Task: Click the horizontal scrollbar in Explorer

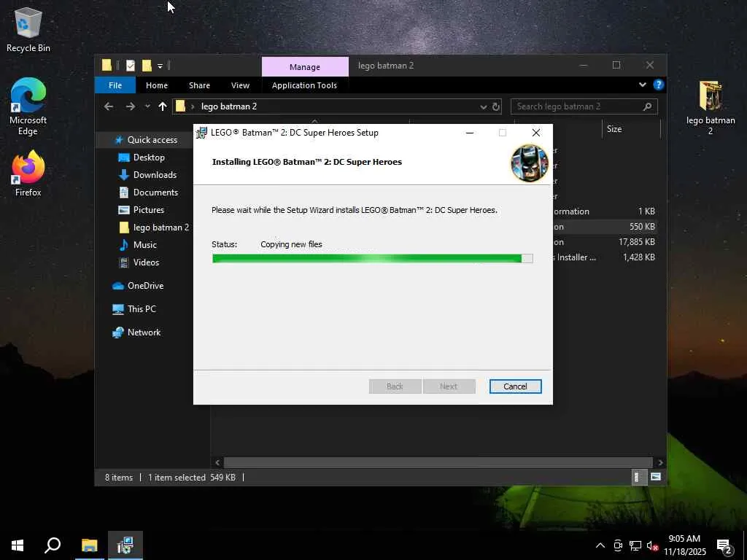Action: pyautogui.click(x=438, y=462)
